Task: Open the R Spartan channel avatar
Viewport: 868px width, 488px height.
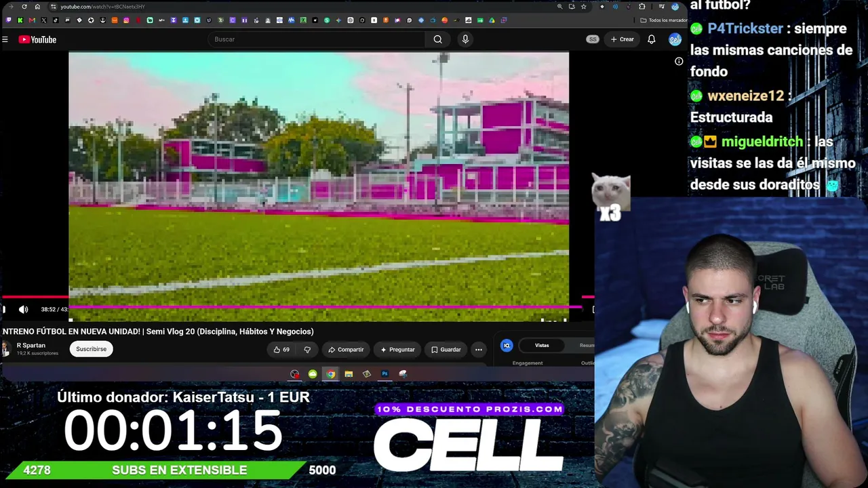Action: coord(6,349)
